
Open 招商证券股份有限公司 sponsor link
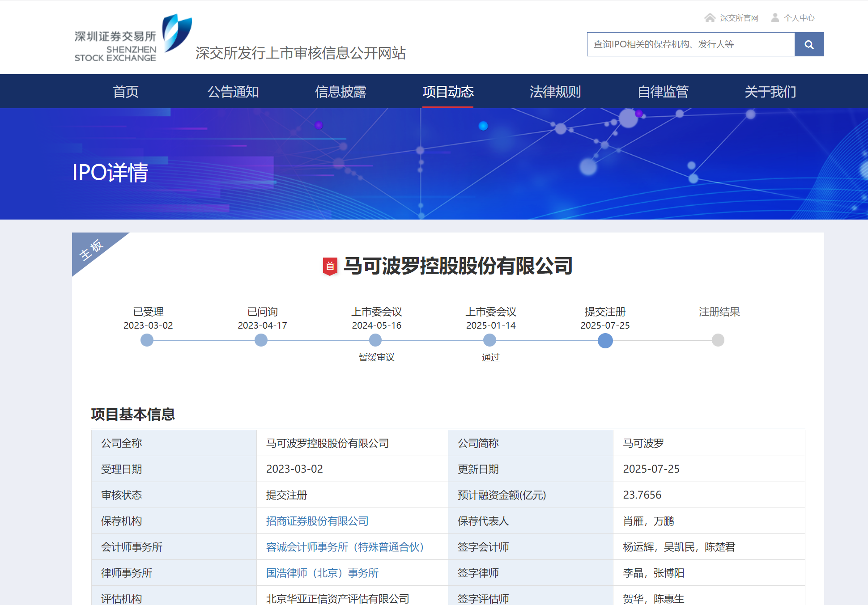click(x=316, y=521)
